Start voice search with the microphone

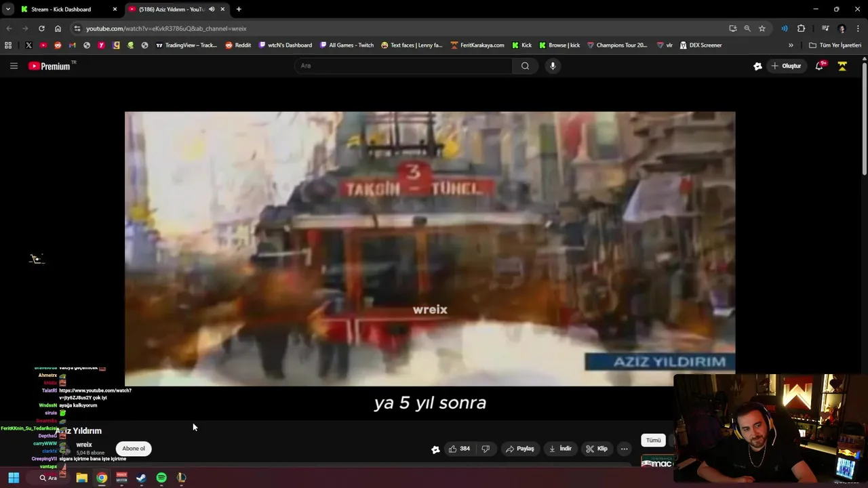pos(553,66)
